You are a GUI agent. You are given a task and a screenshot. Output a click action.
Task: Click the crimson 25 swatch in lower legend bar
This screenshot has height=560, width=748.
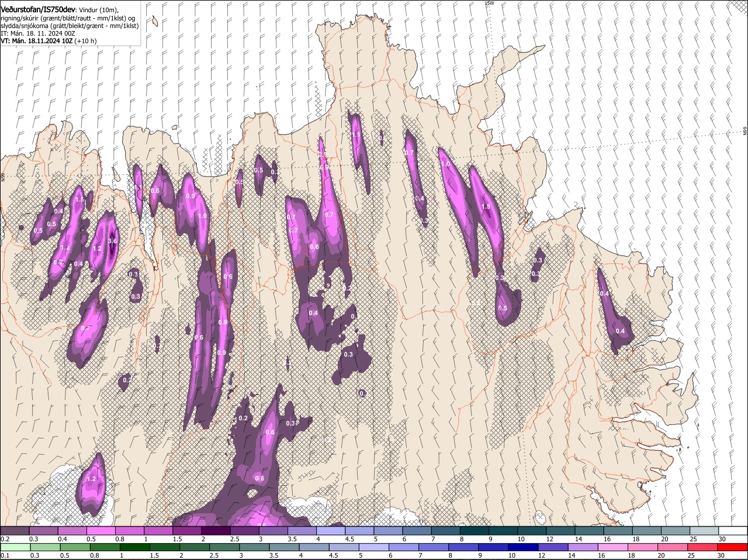coord(703,547)
